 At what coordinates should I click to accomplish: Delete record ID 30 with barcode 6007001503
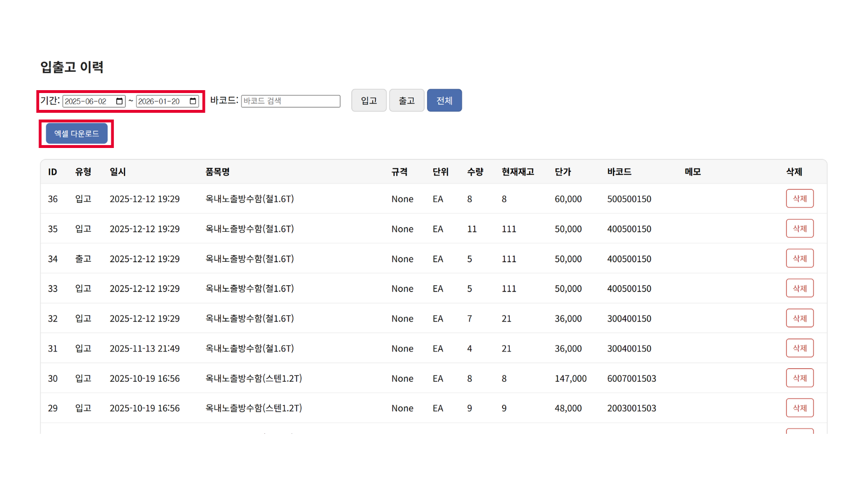coord(799,378)
